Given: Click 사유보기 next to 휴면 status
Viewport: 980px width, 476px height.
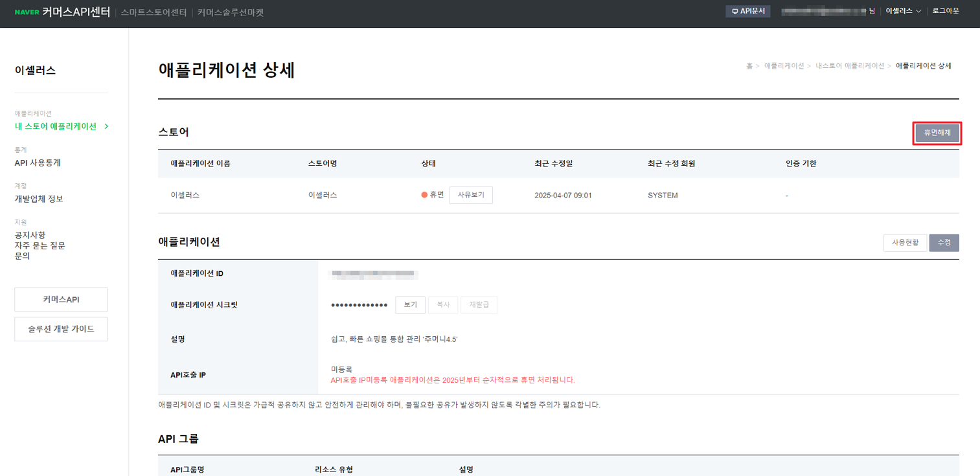Looking at the screenshot, I should (x=470, y=195).
